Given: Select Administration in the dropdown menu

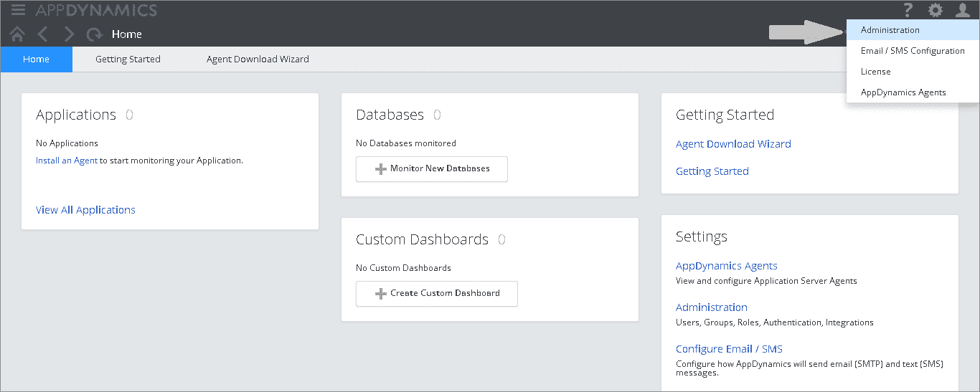Looking at the screenshot, I should point(913,30).
